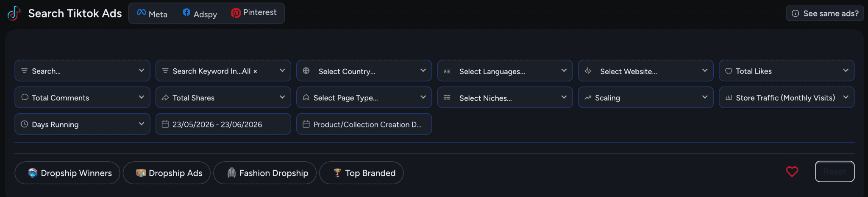868x197 pixels.
Task: Click the Meta logo icon
Action: 142,13
